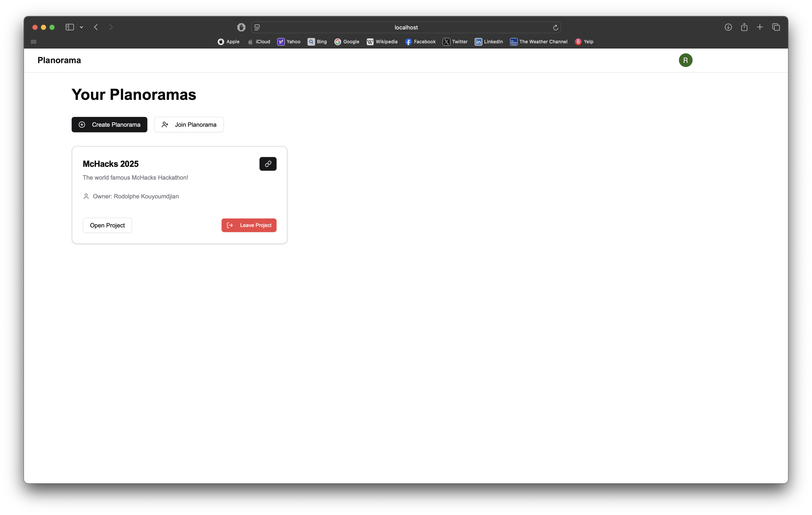Go back to the previous page
Screen dimensions: 812x515
[x=96, y=27]
